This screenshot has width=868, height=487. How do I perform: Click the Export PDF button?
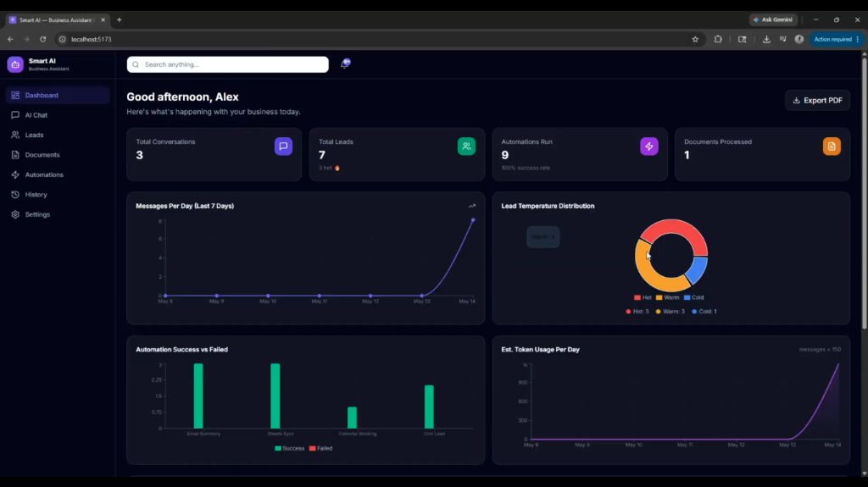818,100
